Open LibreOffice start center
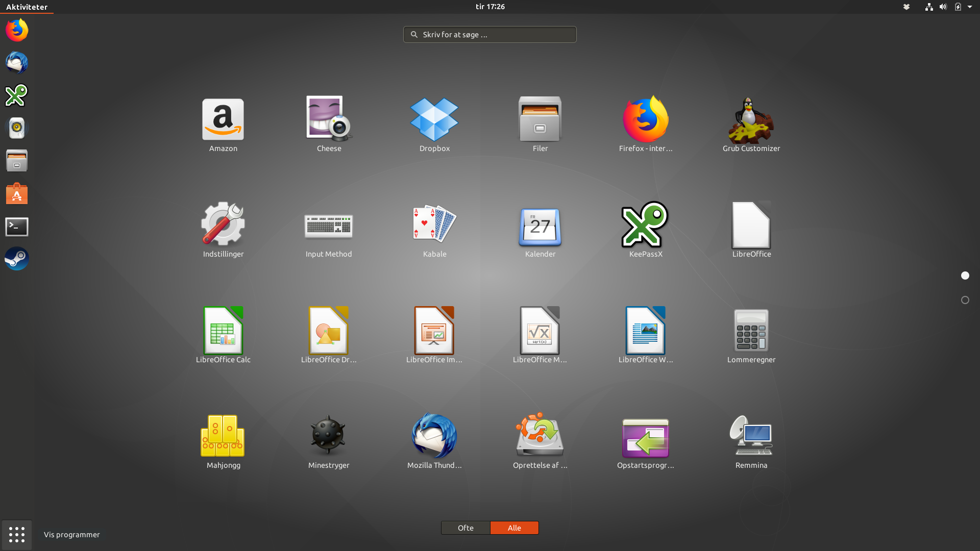 pos(751,230)
